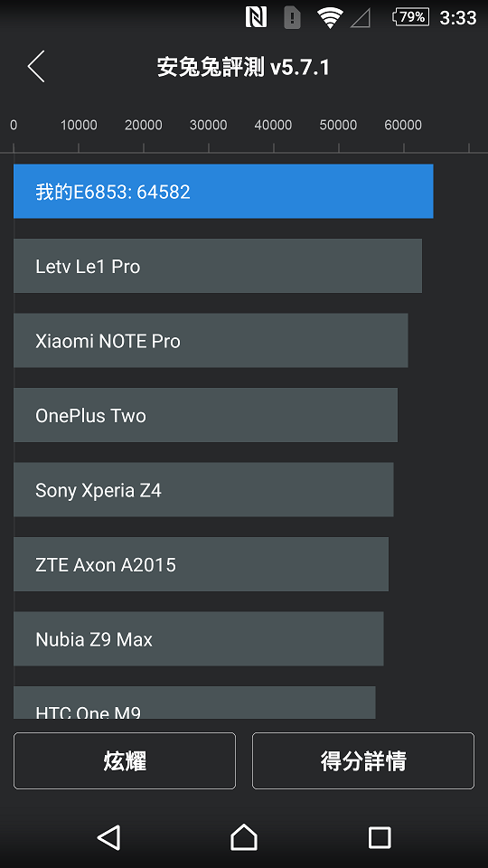Select the ZTE Axon A2015 bar
Image resolution: width=488 pixels, height=868 pixels.
point(201,564)
